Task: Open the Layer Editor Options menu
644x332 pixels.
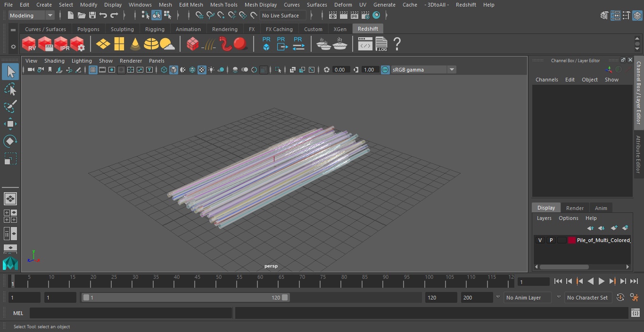Action: (569, 218)
